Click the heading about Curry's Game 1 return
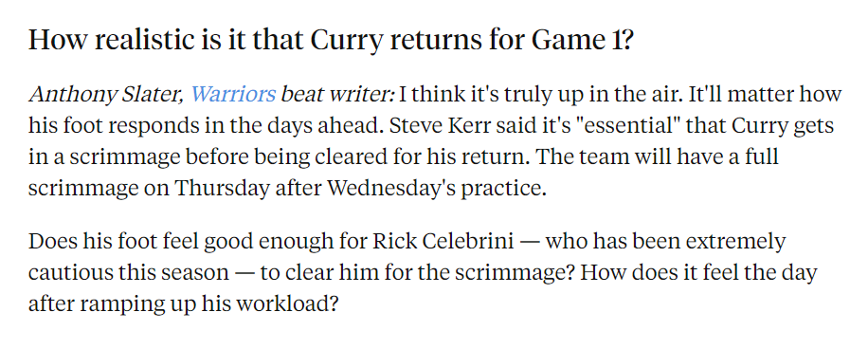 click(x=330, y=41)
